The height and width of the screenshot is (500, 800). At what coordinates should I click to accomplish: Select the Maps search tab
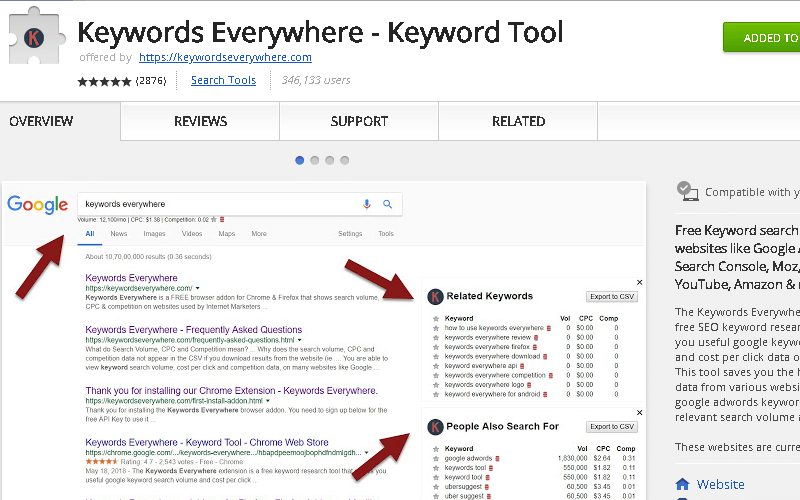coord(227,234)
